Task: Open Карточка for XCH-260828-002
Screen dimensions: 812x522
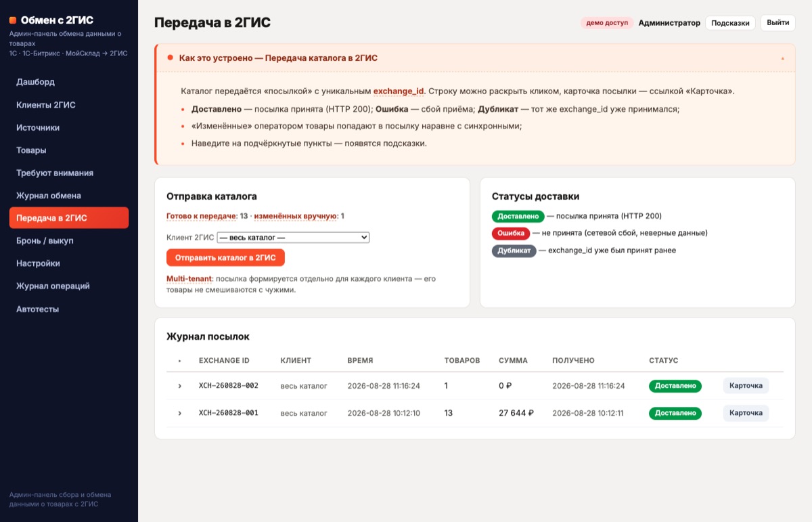Action: (746, 386)
